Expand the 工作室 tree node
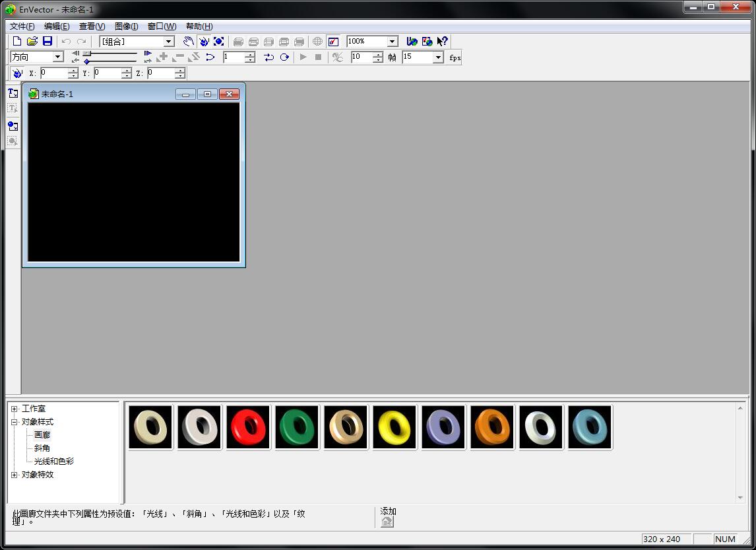 15,409
